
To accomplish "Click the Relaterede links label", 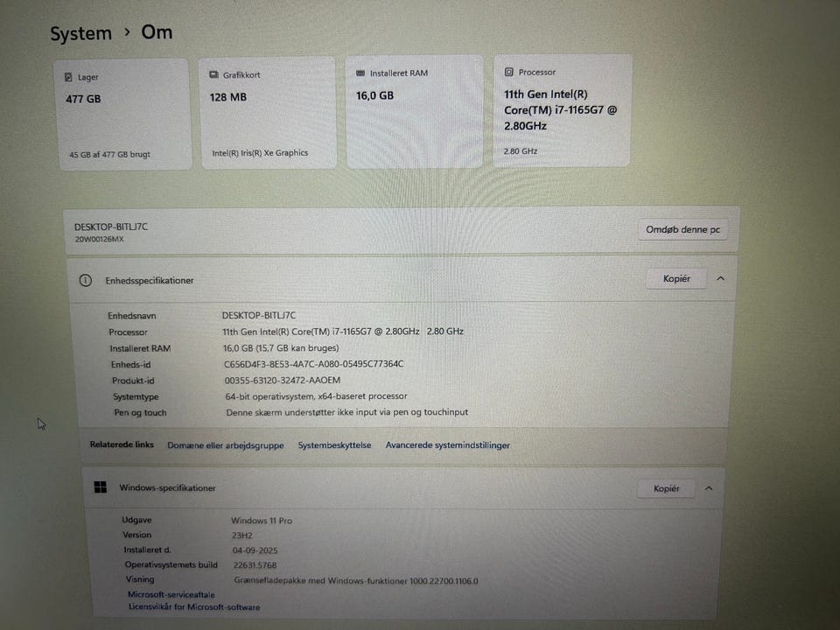I will click(122, 444).
